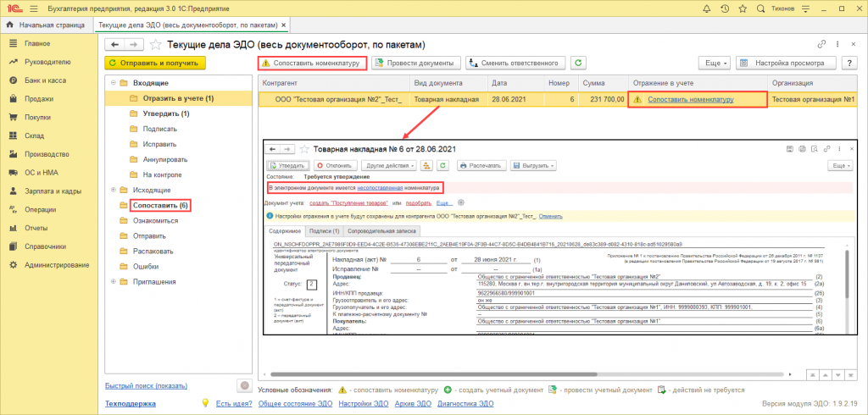Open Продажи section in sidebar
The height and width of the screenshot is (415, 868).
pos(39,99)
